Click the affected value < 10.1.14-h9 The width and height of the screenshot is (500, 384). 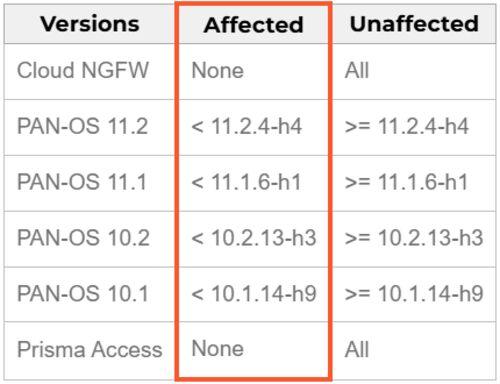254,293
